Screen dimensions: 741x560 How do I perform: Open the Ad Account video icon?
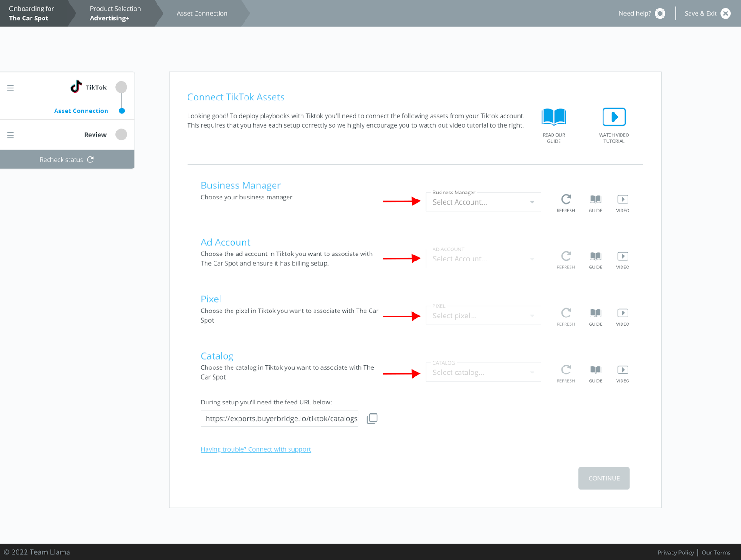[x=623, y=256]
